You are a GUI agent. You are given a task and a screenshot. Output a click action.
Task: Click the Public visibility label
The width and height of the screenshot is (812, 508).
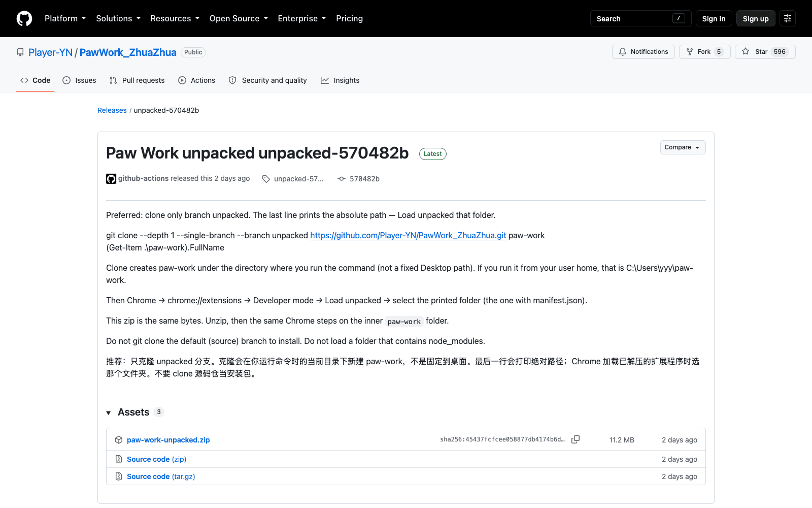point(193,52)
